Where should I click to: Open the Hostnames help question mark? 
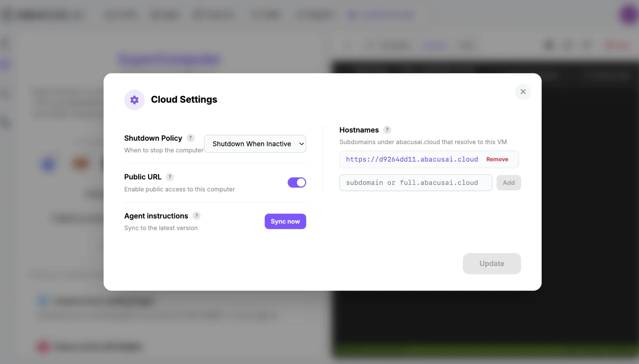(387, 130)
